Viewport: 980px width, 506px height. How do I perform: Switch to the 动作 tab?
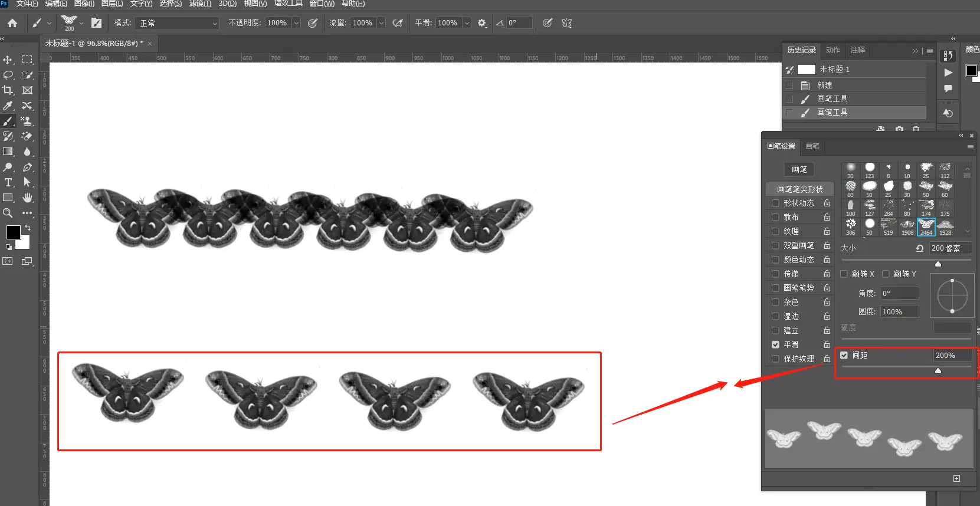832,50
